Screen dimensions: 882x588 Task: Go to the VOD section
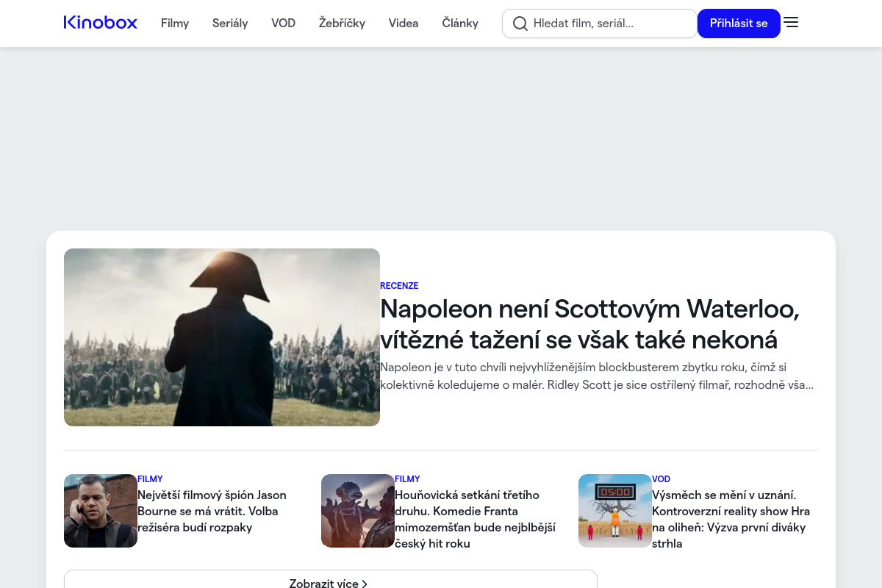283,24
